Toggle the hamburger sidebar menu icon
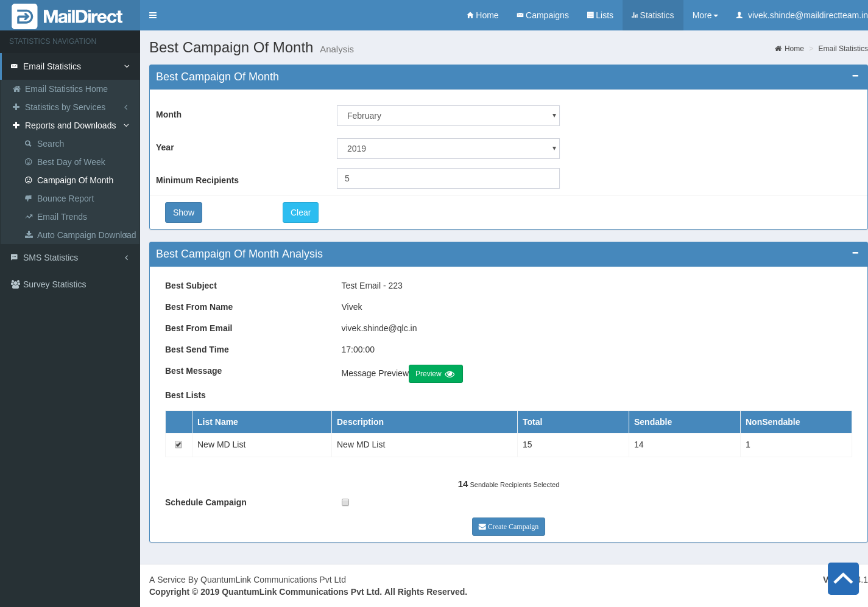The image size is (868, 607). point(153,15)
